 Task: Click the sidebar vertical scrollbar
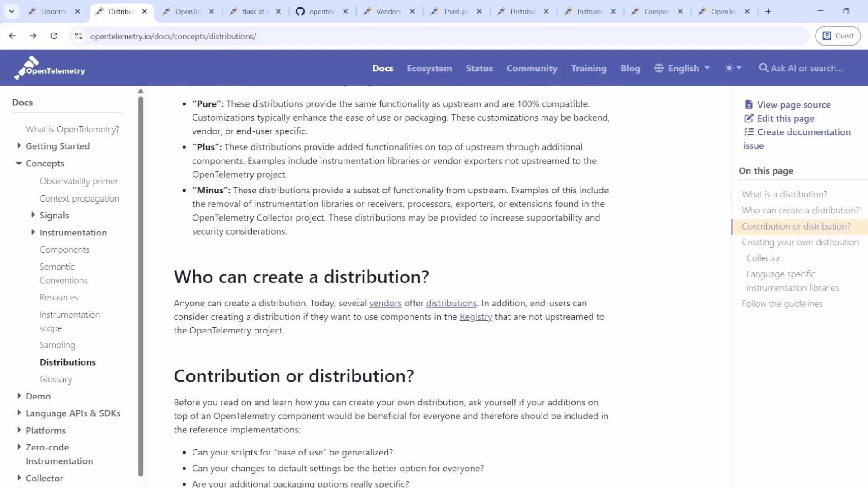point(141,286)
